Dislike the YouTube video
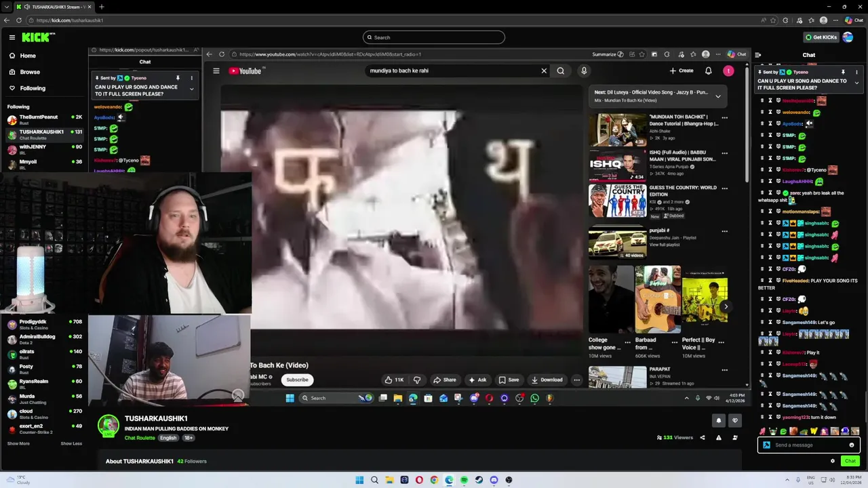 click(x=417, y=380)
